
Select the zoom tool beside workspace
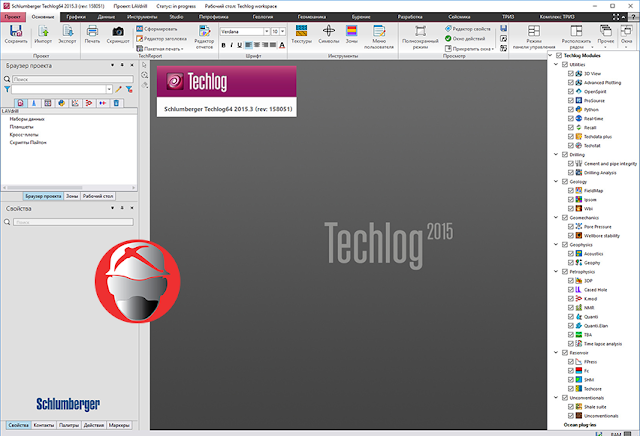click(144, 75)
